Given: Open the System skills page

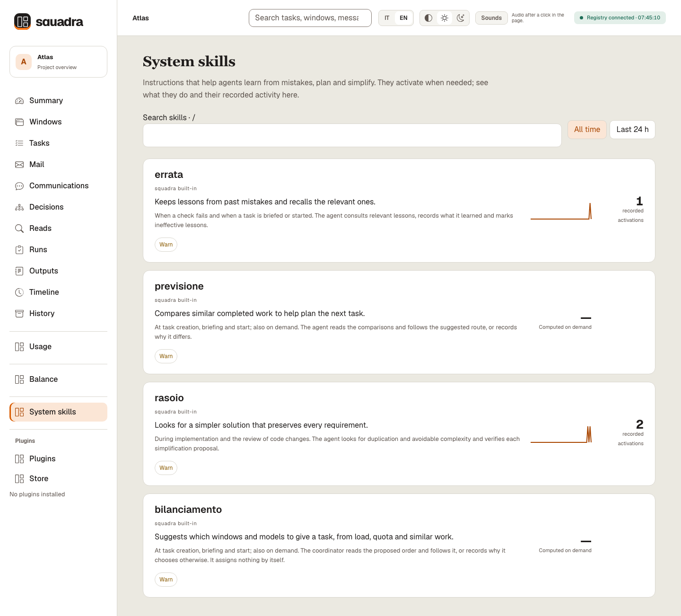Looking at the screenshot, I should coord(58,412).
